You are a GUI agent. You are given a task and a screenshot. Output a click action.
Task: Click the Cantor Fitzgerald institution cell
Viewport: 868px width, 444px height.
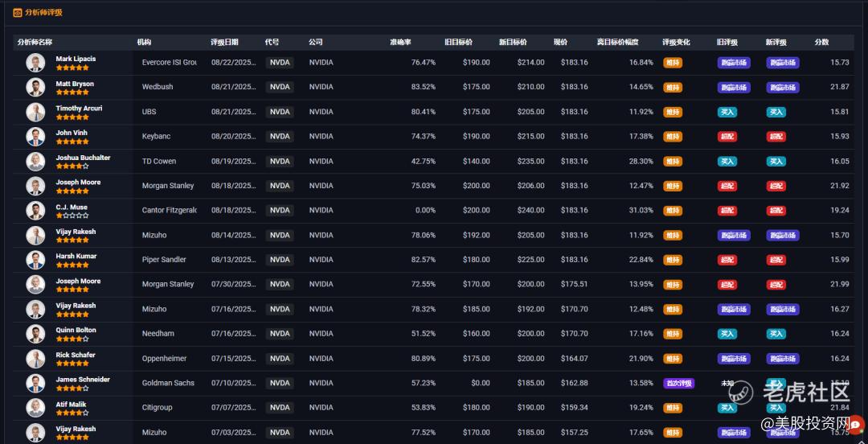(170, 211)
